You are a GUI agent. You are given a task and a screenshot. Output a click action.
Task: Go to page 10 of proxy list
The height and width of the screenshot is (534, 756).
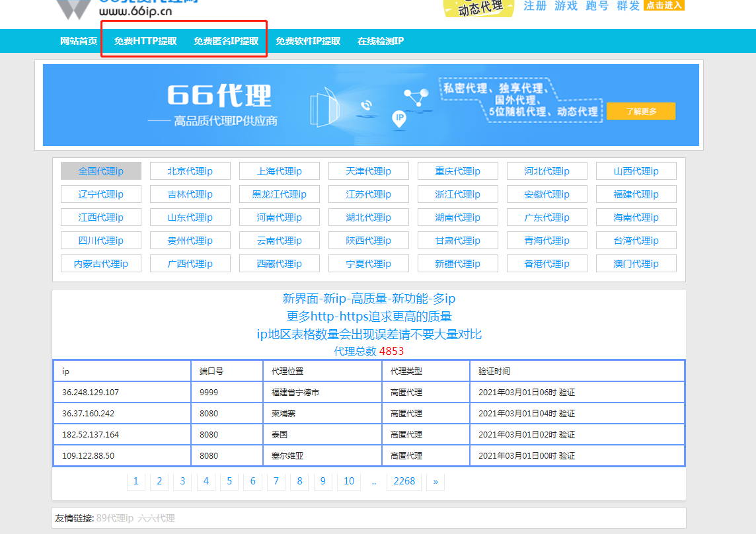[349, 481]
